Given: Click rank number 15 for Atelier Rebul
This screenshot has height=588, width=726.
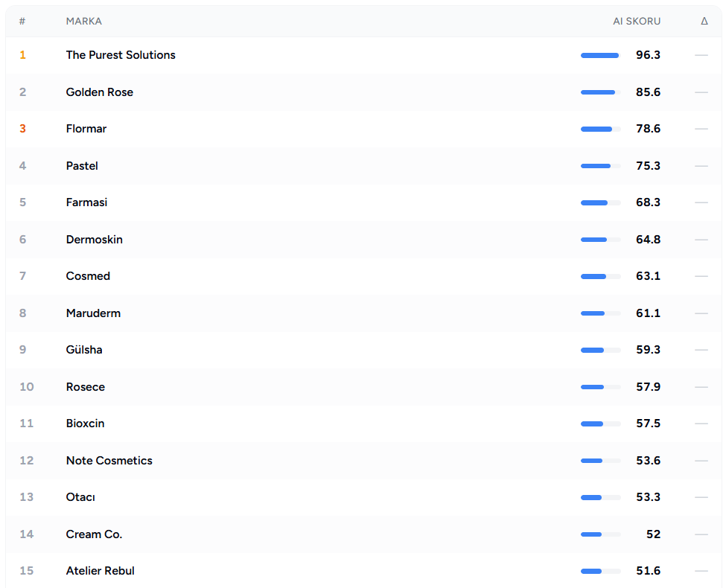Looking at the screenshot, I should coord(26,570).
